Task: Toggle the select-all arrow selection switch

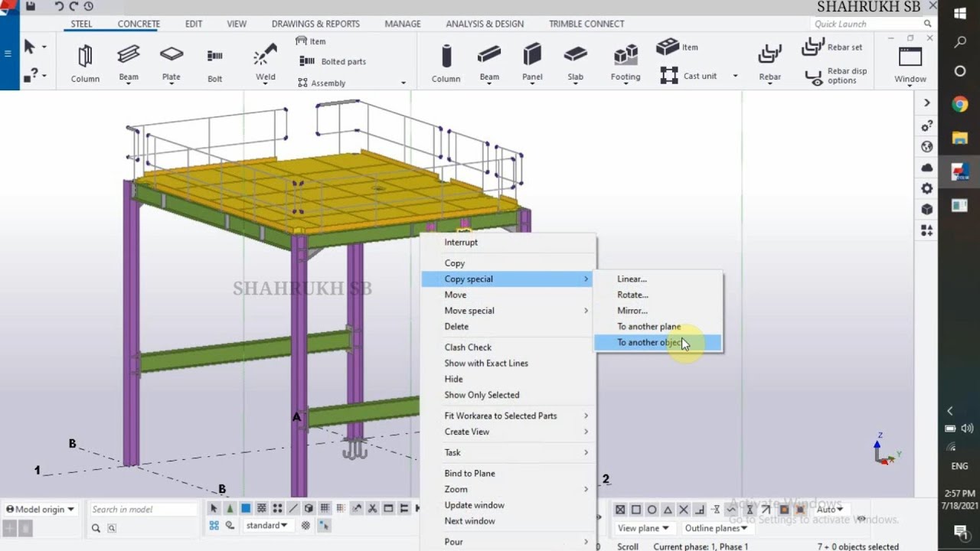Action: coord(214,508)
